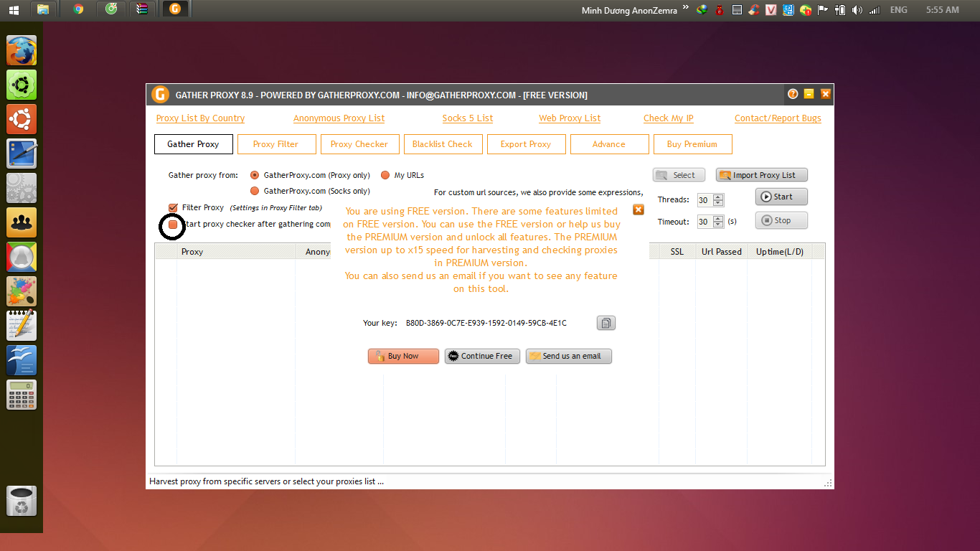
Task: Choose the My URLs radio option
Action: click(385, 175)
